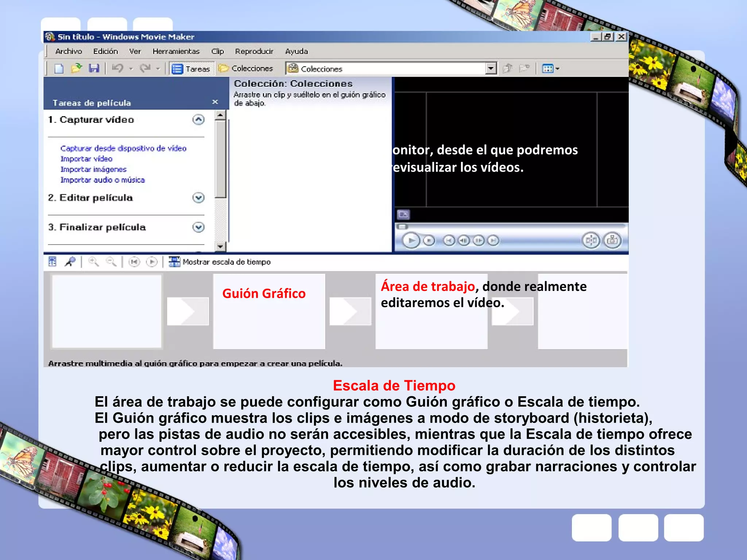The width and height of the screenshot is (747, 560).
Task: Click the New Project toolbar icon
Action: click(59, 69)
